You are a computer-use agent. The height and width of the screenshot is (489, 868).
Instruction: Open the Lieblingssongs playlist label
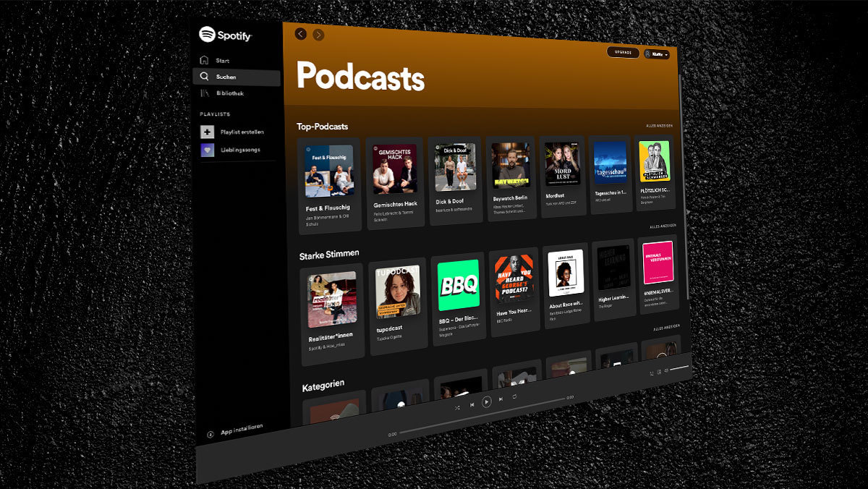point(240,150)
